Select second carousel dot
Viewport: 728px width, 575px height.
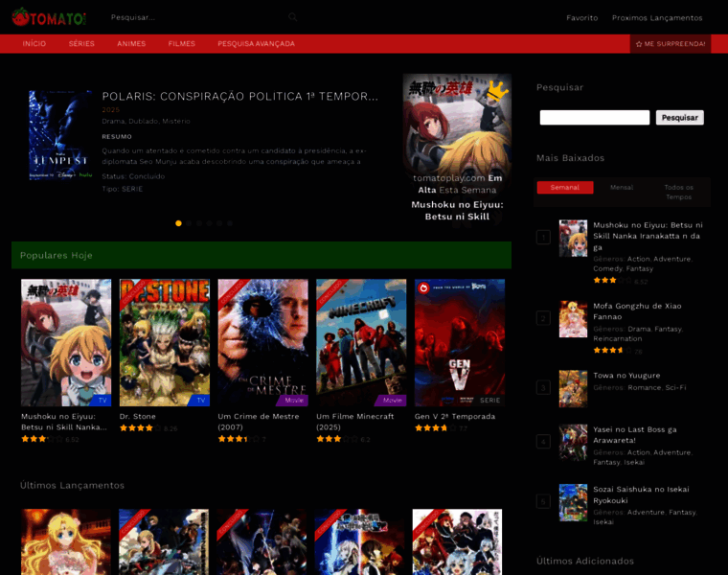[x=189, y=223]
